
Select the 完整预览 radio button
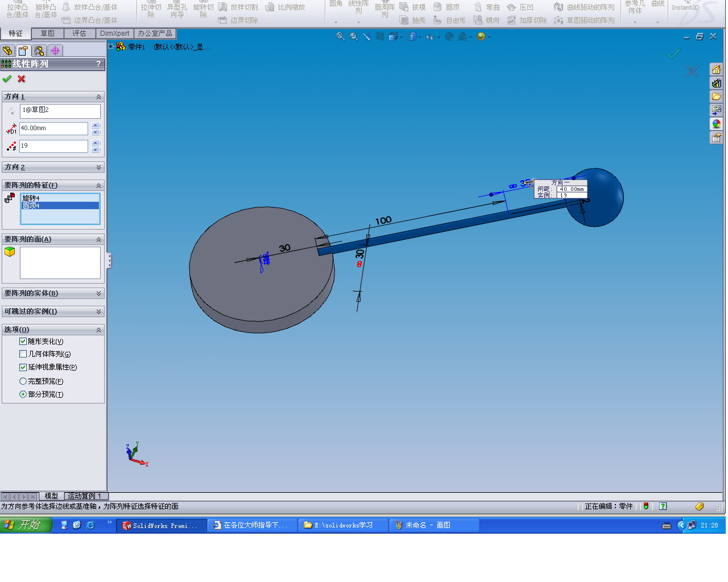23,381
